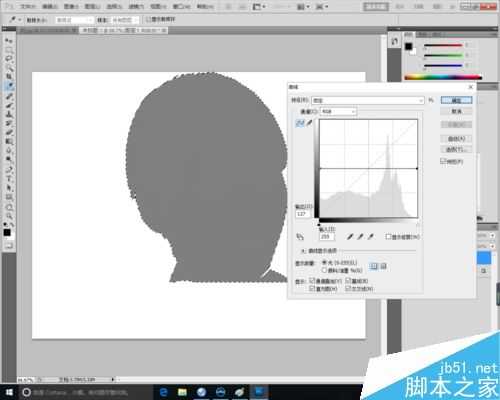Select the Horizontal Type tool
The height and width of the screenshot is (400, 500).
9,179
